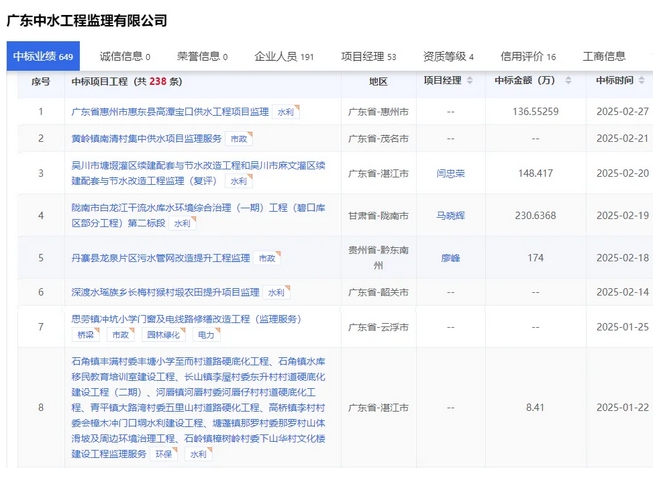Open project 石角镇丰满村委丰塘小学道路硬底化工程

point(198,408)
